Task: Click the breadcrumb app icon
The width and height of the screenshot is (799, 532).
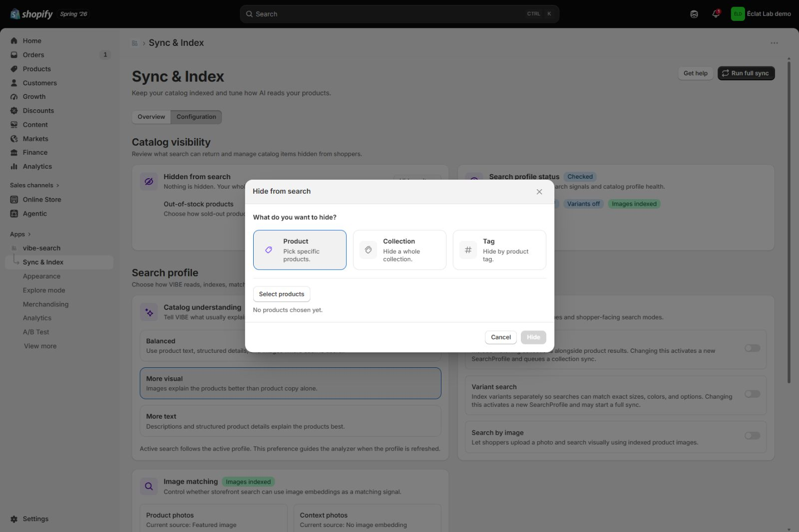Action: [x=135, y=43]
